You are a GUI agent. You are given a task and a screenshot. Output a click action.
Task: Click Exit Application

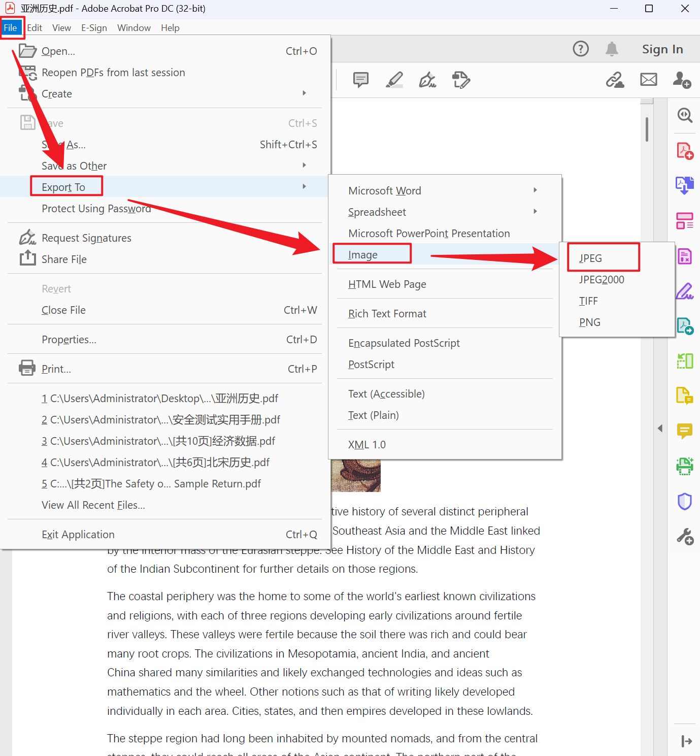click(165, 535)
